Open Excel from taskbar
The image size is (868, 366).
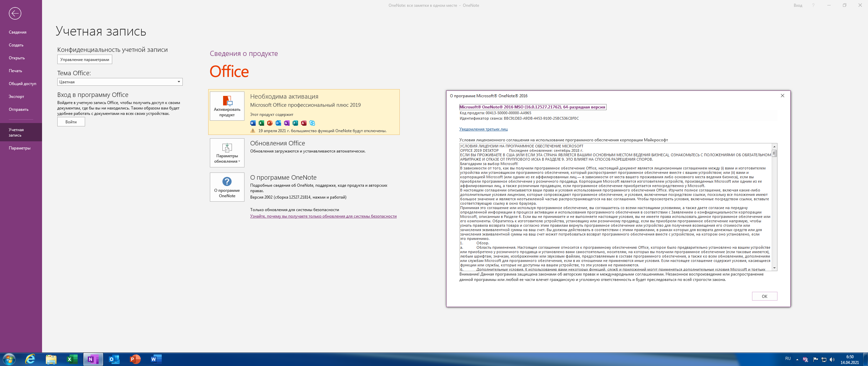pos(72,359)
